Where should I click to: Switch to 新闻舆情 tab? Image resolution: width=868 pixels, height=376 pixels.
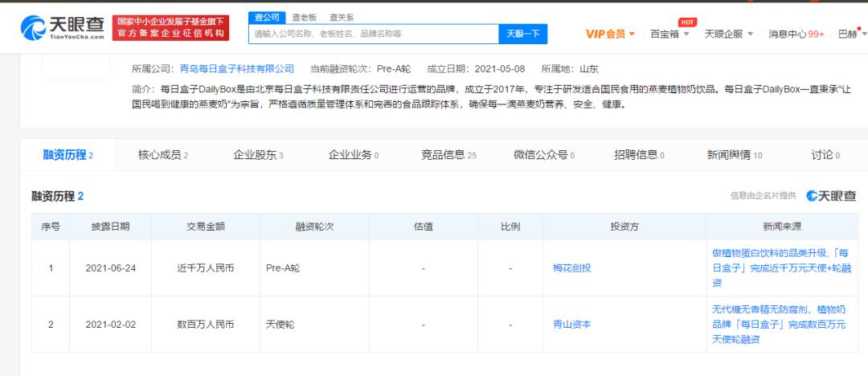pyautogui.click(x=734, y=155)
